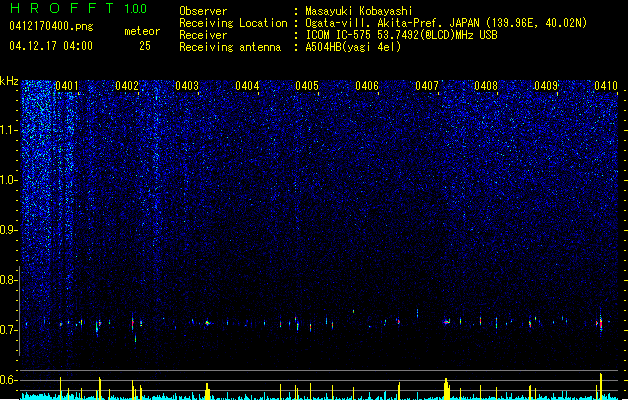Click the 0.9 kHz axis label
Image resolution: width=629 pixels, height=400 pixels.
click(x=8, y=230)
